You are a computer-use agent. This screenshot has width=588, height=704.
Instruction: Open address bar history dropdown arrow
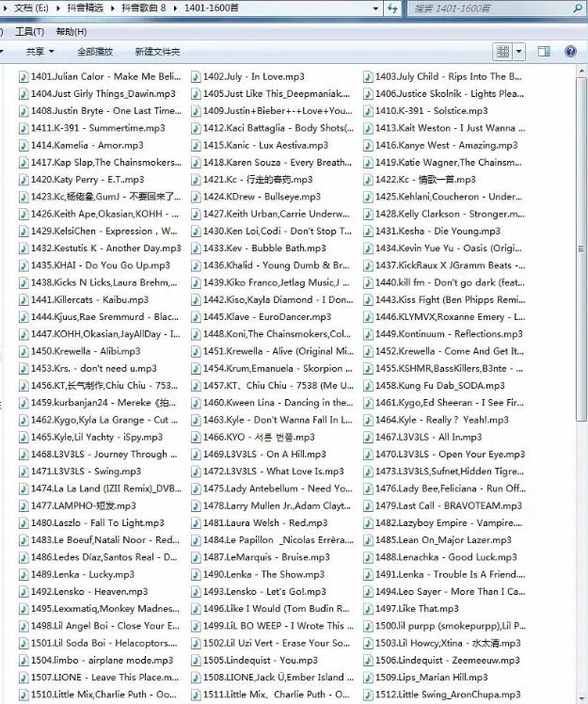point(375,8)
